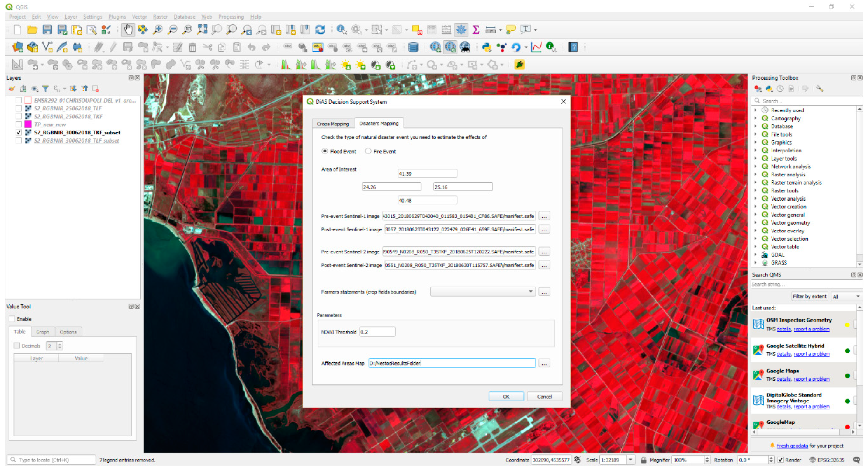This screenshot has height=470, width=868.
Task: Browse for Affected Areas Map output
Action: coord(544,363)
